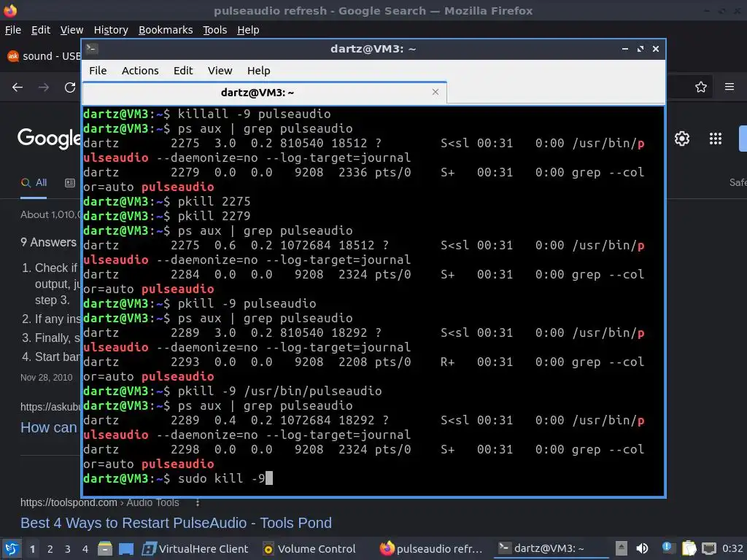Screen dimensions: 747x560
Task: Open Firefox Tools menu
Action: click(215, 30)
